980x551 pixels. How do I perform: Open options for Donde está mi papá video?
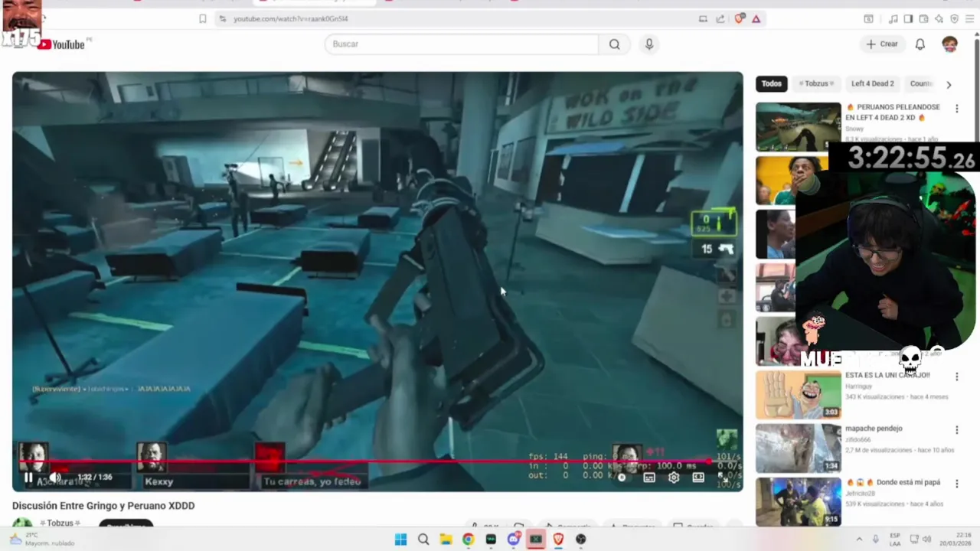[x=956, y=484]
